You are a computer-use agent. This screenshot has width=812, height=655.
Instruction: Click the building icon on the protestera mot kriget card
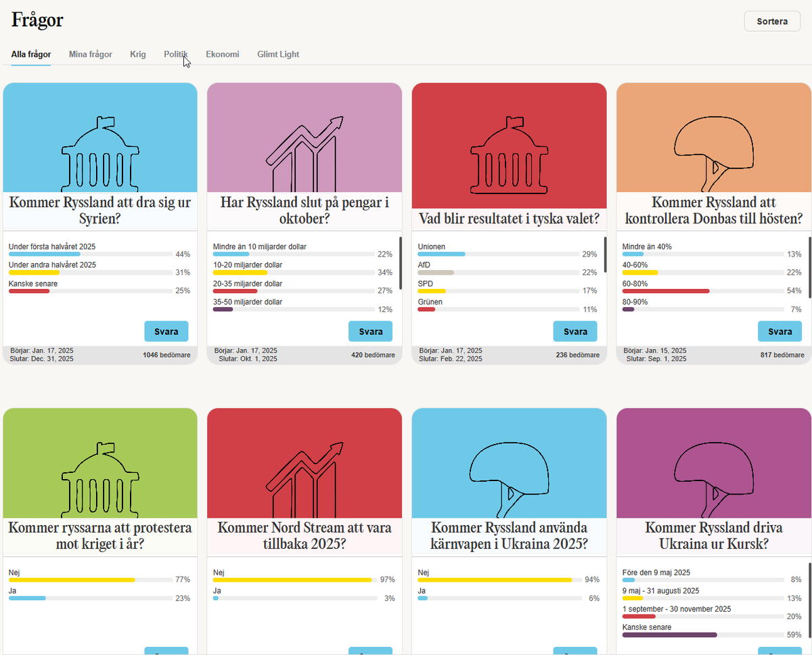(x=100, y=480)
